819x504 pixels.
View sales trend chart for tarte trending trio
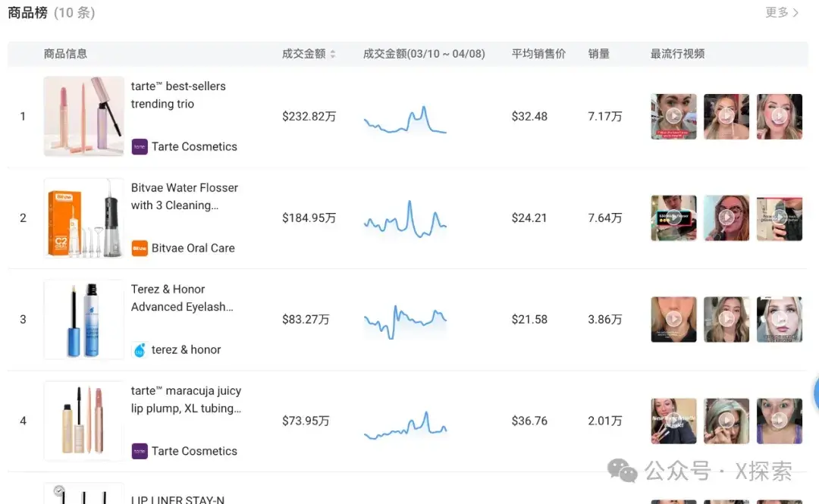[x=405, y=120]
